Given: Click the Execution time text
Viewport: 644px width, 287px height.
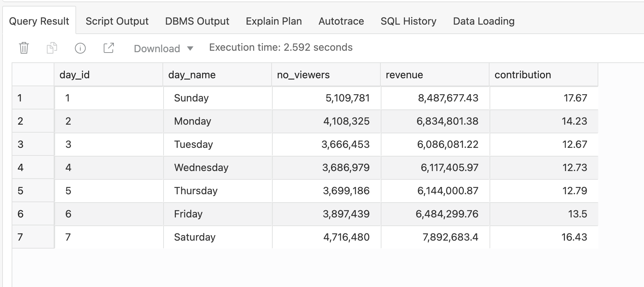Looking at the screenshot, I should click(281, 47).
